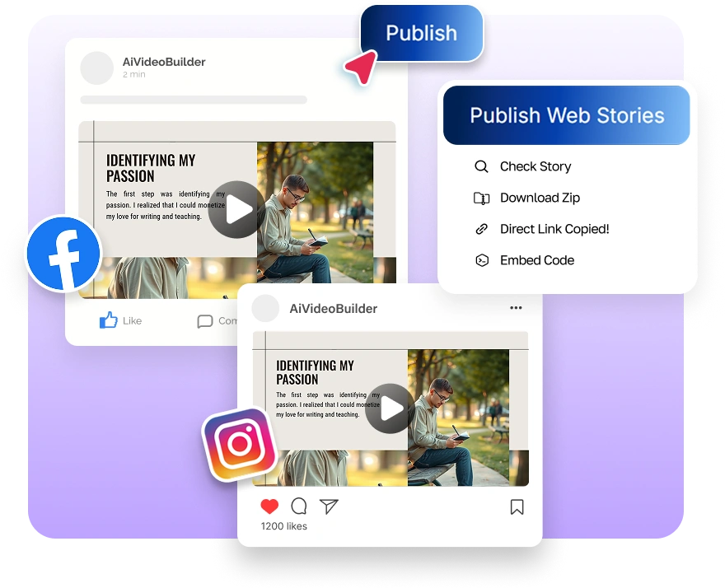Select Check Story from the menu

click(x=535, y=166)
